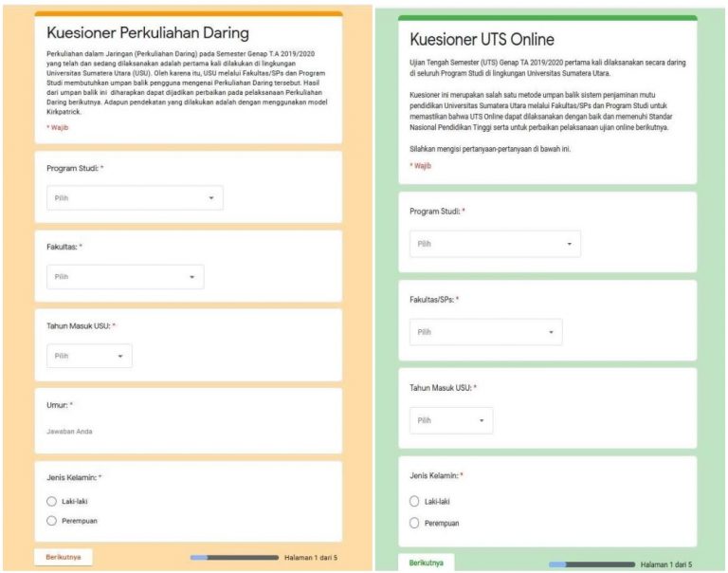Click the progress bar in Perkuliahan Daring form
Screen dimensions: 728x573
click(232, 558)
